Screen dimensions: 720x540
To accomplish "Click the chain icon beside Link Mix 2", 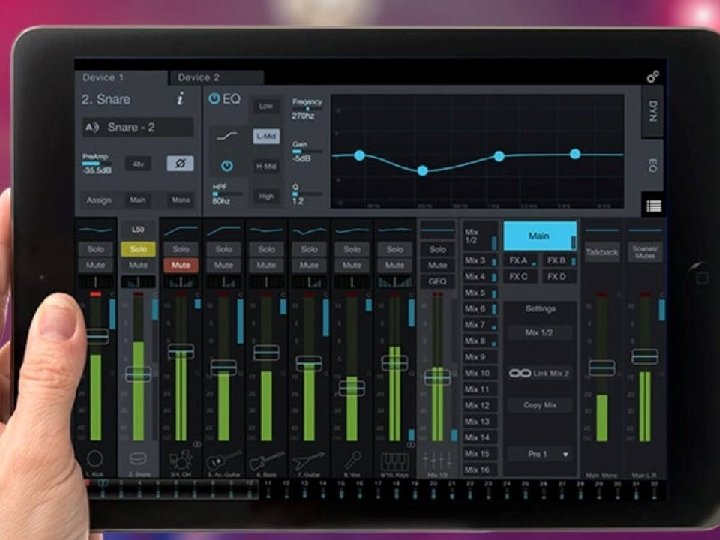I will pyautogui.click(x=520, y=373).
